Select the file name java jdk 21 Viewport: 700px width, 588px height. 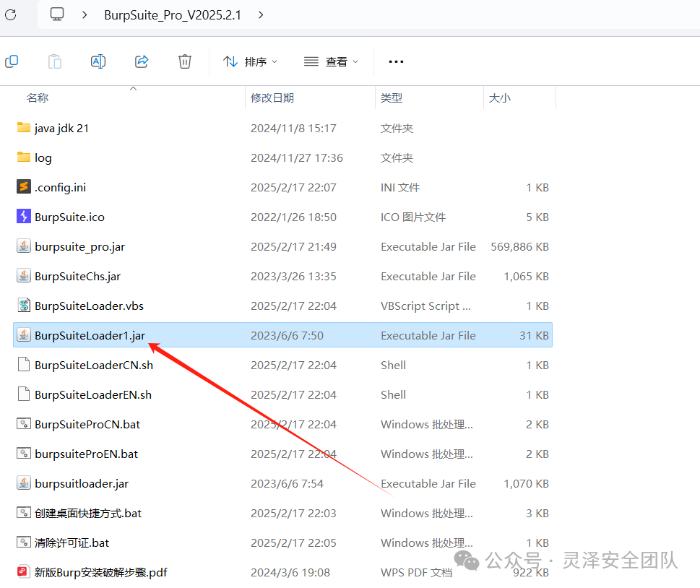point(61,129)
